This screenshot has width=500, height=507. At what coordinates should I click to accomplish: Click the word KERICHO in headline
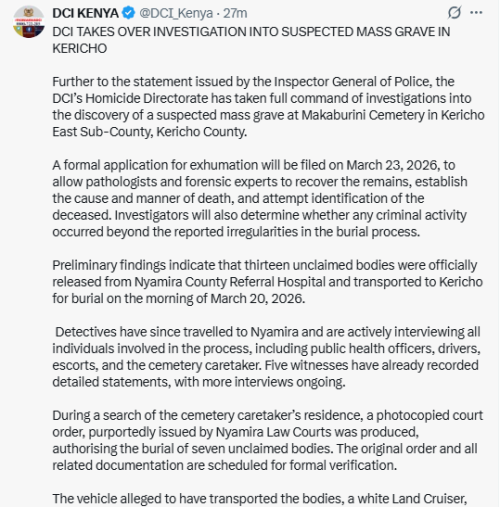click(x=80, y=49)
